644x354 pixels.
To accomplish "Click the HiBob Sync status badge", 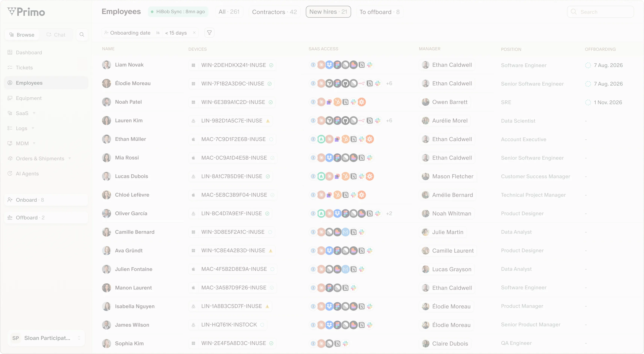I will coord(178,12).
